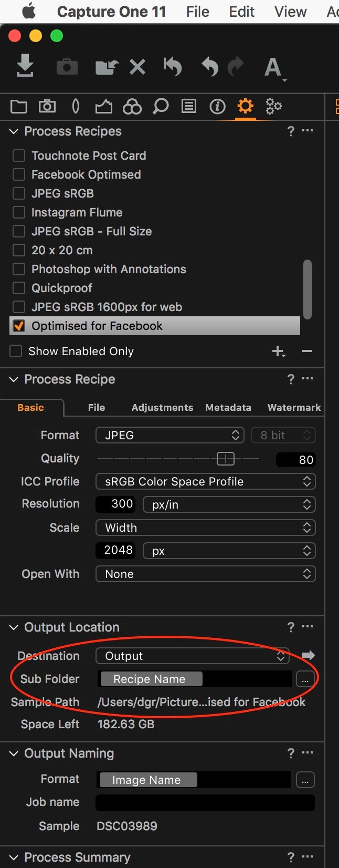
Task: Collapse the Process Recipes panel
Action: click(x=14, y=131)
